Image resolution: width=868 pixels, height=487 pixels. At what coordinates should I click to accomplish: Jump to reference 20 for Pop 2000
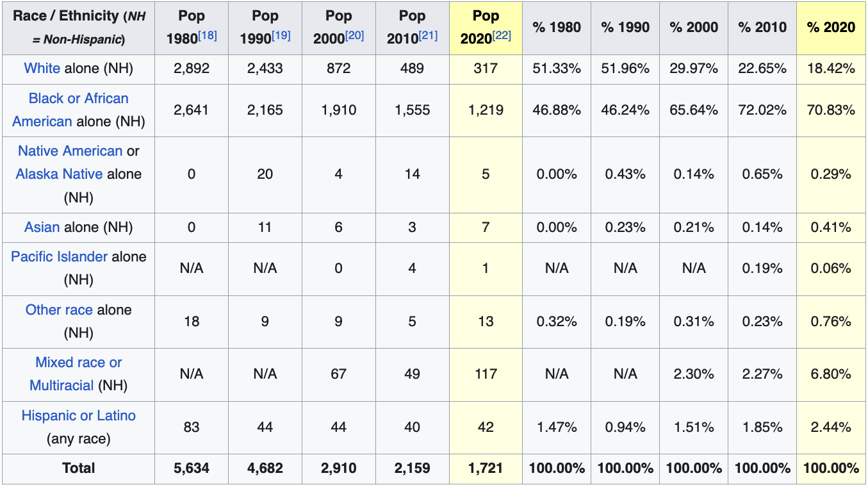tap(355, 36)
